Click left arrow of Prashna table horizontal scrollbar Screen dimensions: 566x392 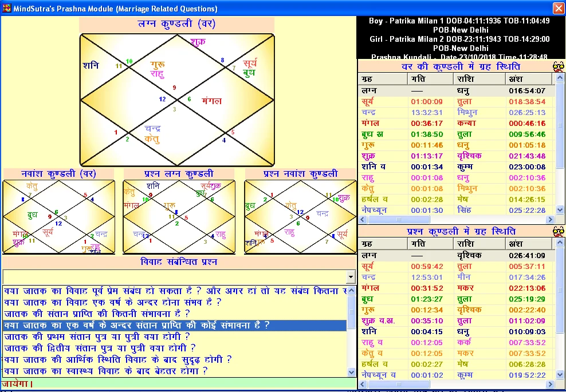point(363,385)
